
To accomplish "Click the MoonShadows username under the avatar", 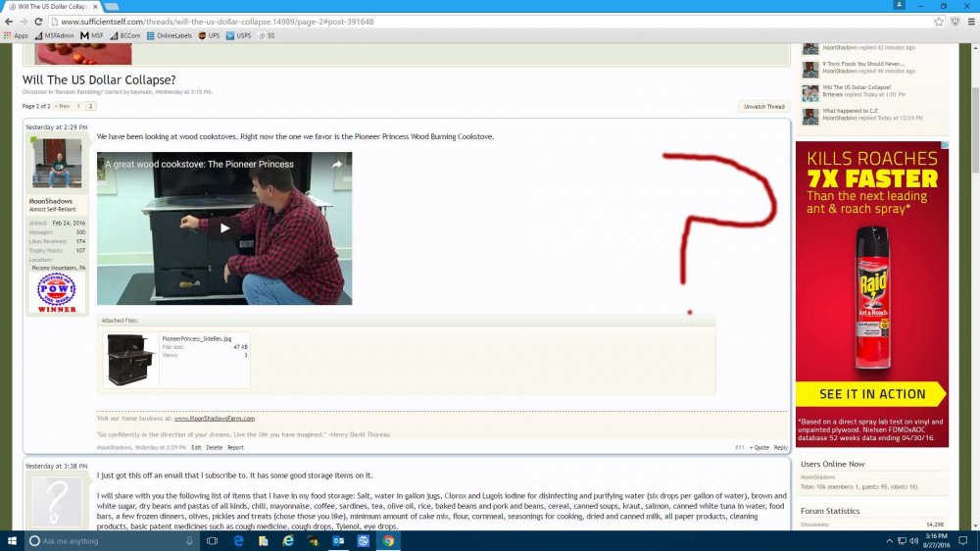I will [51, 201].
